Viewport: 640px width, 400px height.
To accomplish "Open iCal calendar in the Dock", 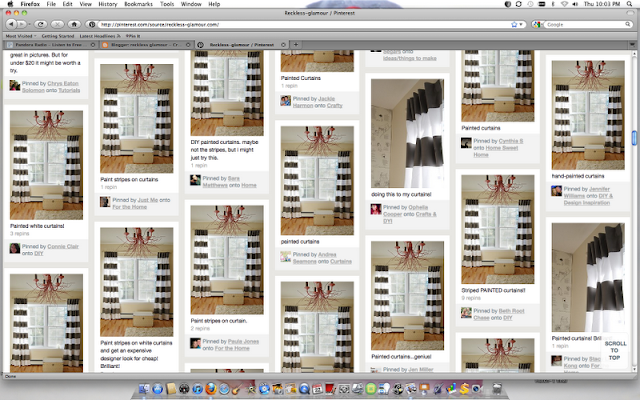I will [x=318, y=389].
